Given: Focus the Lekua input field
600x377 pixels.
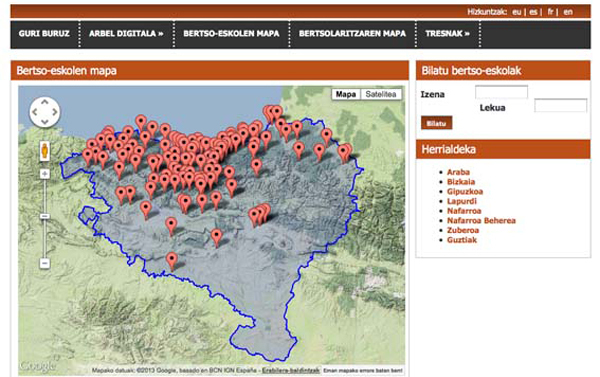Looking at the screenshot, I should pyautogui.click(x=561, y=105).
